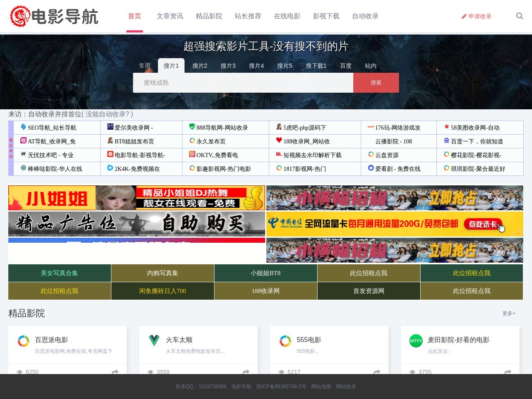Click the 555电影 circular logo icon
The height and width of the screenshot is (399, 532).
point(285,341)
